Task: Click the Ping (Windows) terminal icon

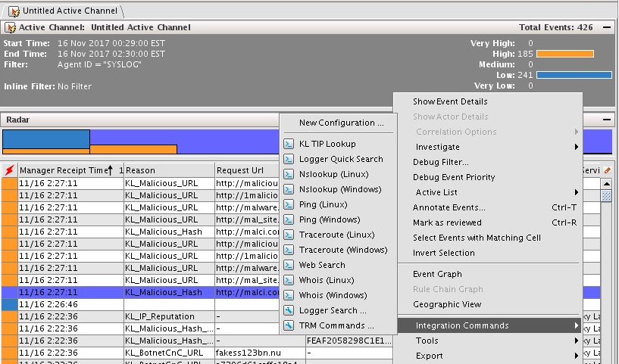Action: [289, 219]
